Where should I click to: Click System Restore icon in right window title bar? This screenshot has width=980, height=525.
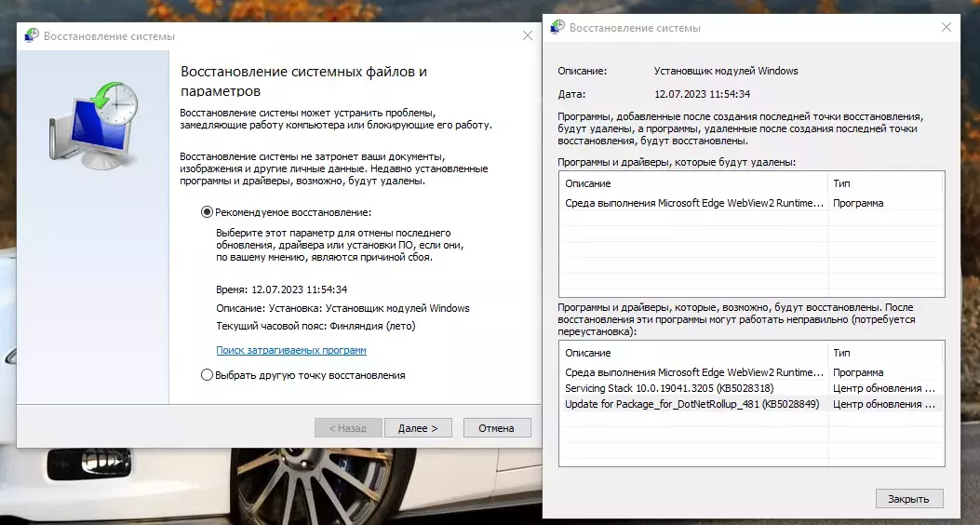tap(557, 27)
